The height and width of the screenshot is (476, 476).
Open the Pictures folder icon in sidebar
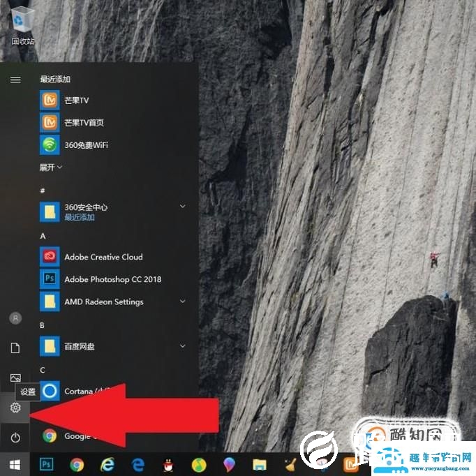pyautogui.click(x=15, y=378)
